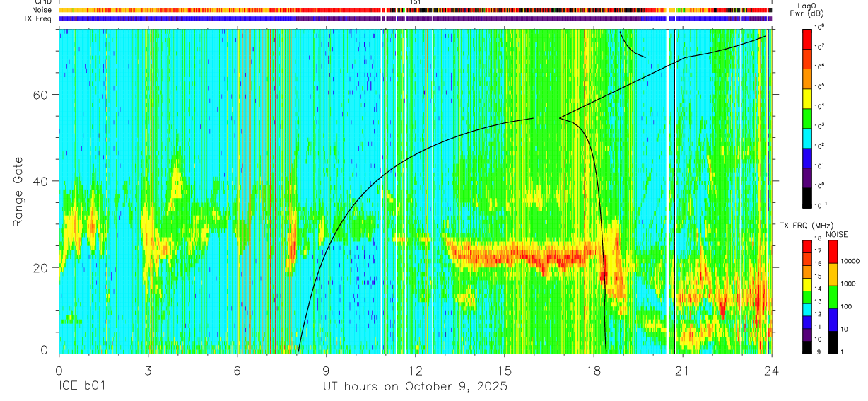Click the '1000' tick on NOISE colorbar
Image resolution: width=868 pixels, height=401 pixels.
click(x=849, y=284)
